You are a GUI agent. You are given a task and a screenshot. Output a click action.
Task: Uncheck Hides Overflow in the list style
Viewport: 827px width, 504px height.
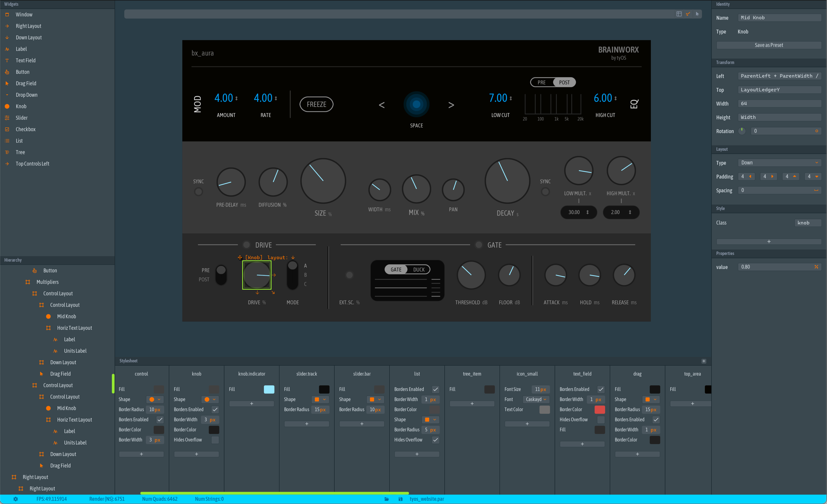(436, 440)
